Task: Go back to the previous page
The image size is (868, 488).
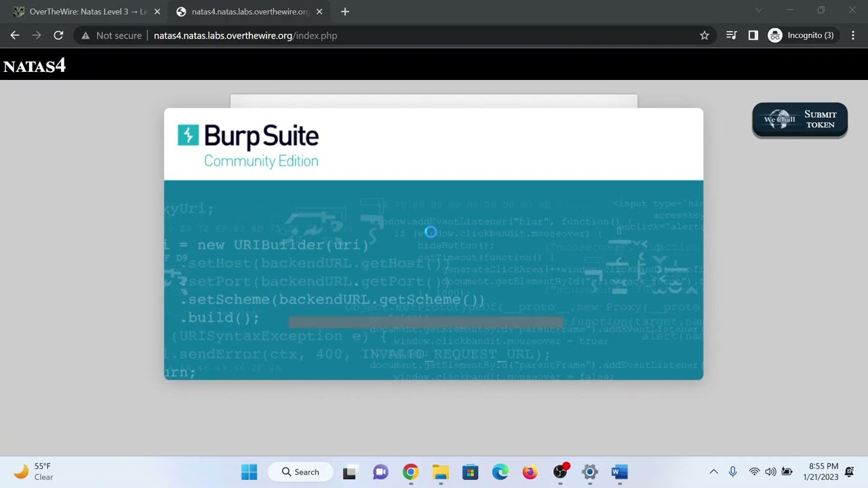Action: (15, 35)
